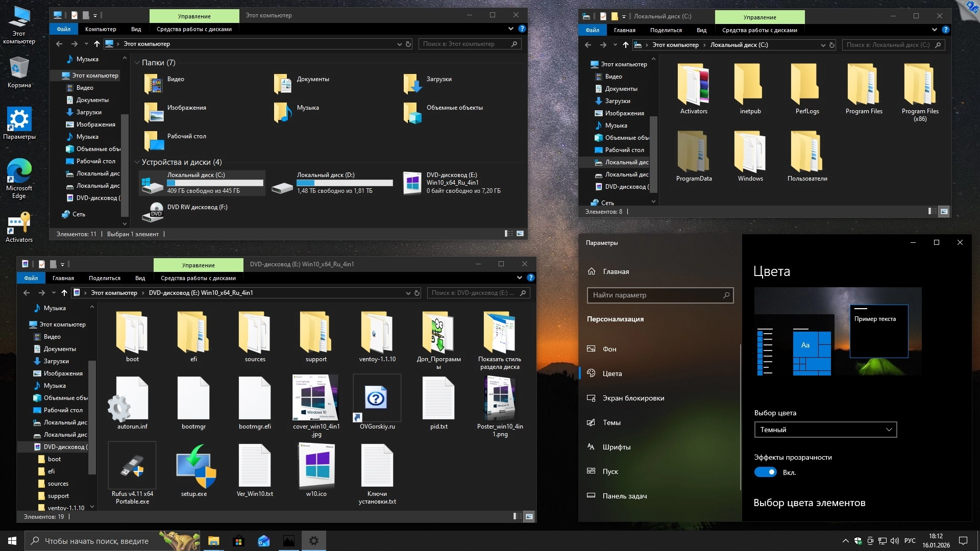Switch to details view in This PC window
Image resolution: width=980 pixels, height=551 pixels.
coord(509,234)
